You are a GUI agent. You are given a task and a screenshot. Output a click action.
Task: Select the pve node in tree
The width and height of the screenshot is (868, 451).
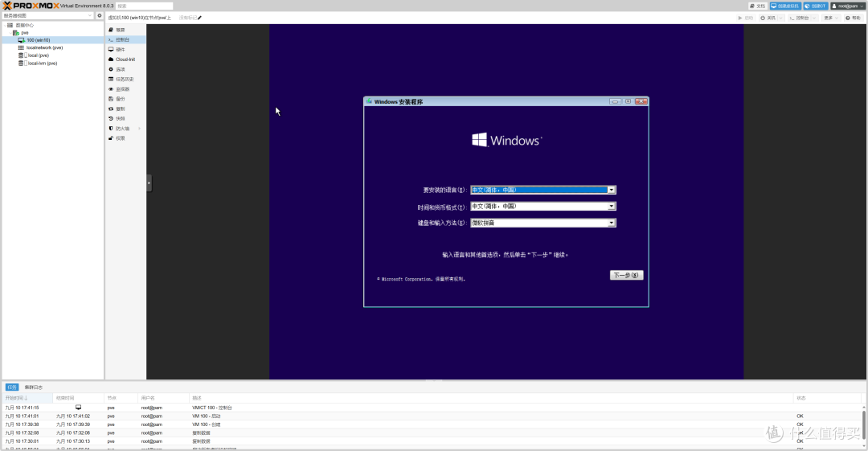click(25, 33)
